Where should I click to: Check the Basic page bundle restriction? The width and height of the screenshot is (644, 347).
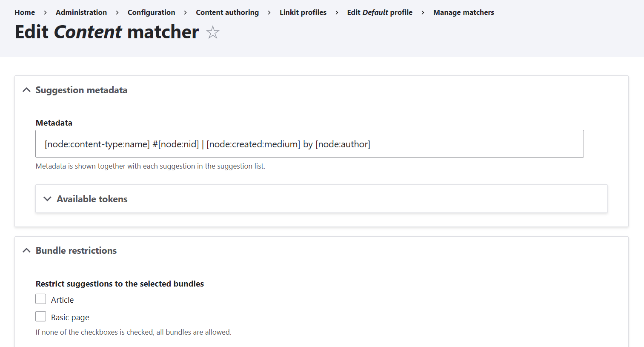(40, 316)
